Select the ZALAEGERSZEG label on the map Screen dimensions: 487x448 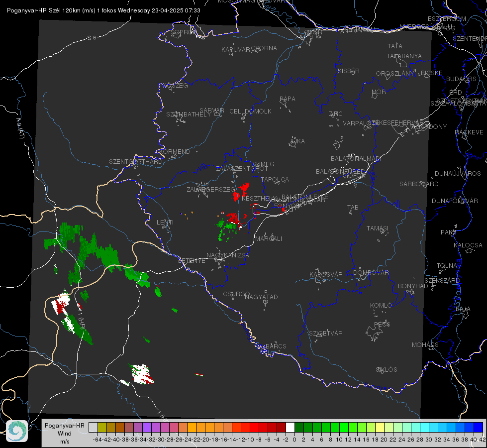(x=211, y=189)
